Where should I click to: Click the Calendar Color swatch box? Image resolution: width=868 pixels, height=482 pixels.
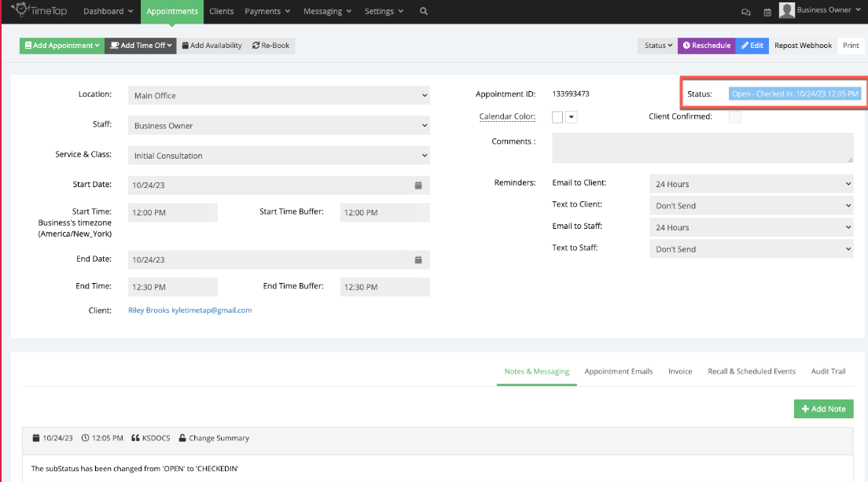[557, 117]
